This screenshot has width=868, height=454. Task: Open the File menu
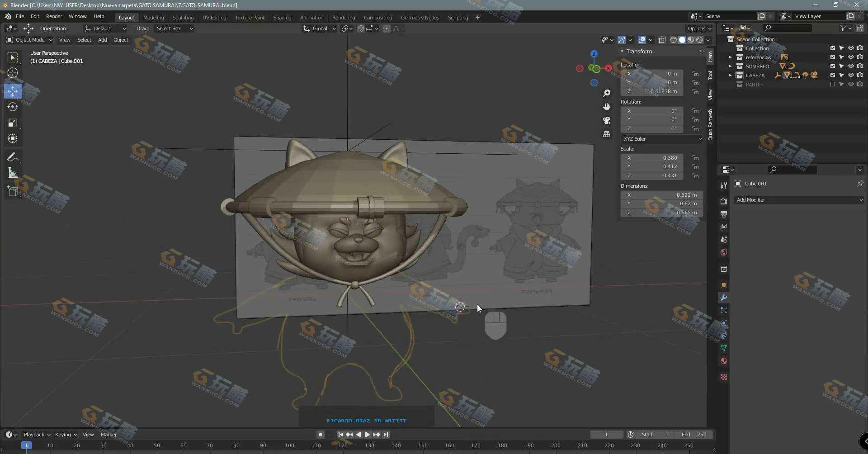coord(20,16)
